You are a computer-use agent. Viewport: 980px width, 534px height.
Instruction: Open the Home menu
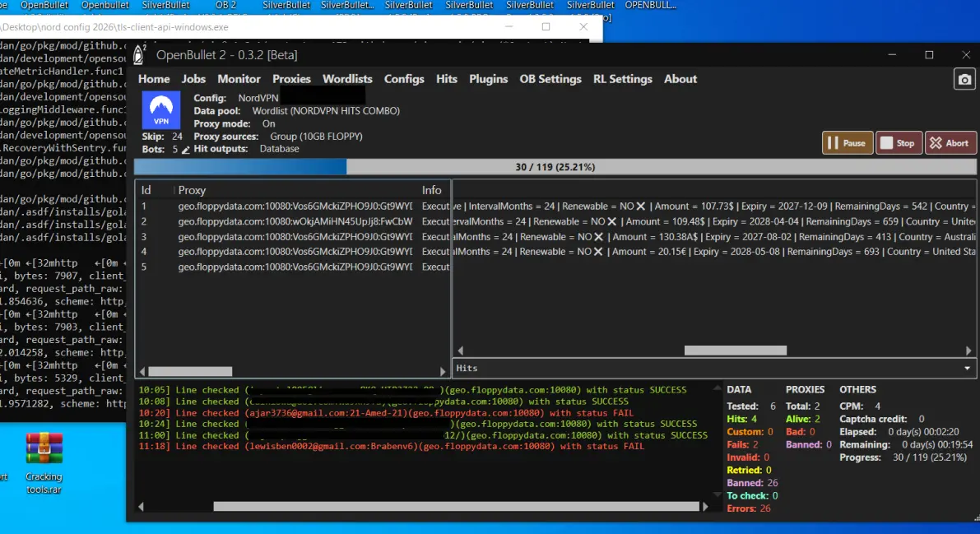[154, 79]
